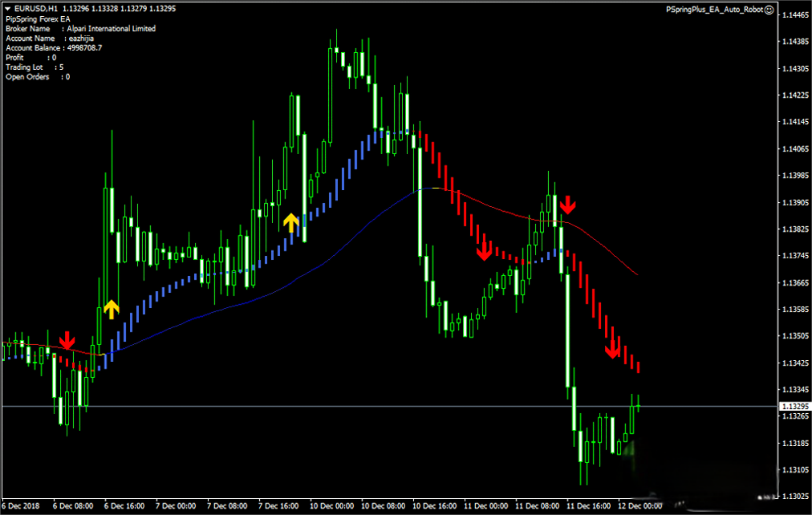Click time axis label 11 Dec 16:00
The width and height of the screenshot is (812, 515).
point(588,505)
